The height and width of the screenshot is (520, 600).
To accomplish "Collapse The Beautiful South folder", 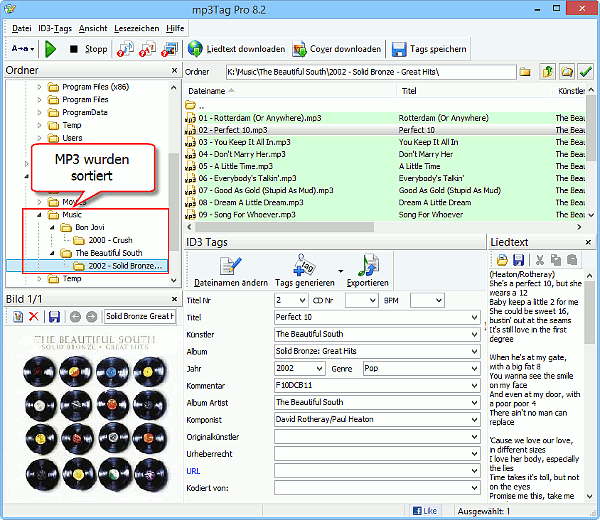I will pos(52,253).
